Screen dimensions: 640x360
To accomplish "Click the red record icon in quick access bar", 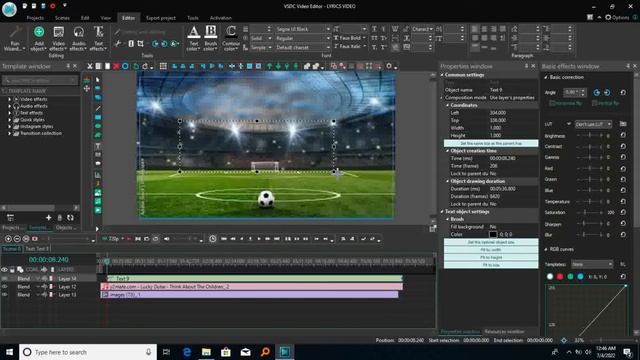I will [53, 6].
